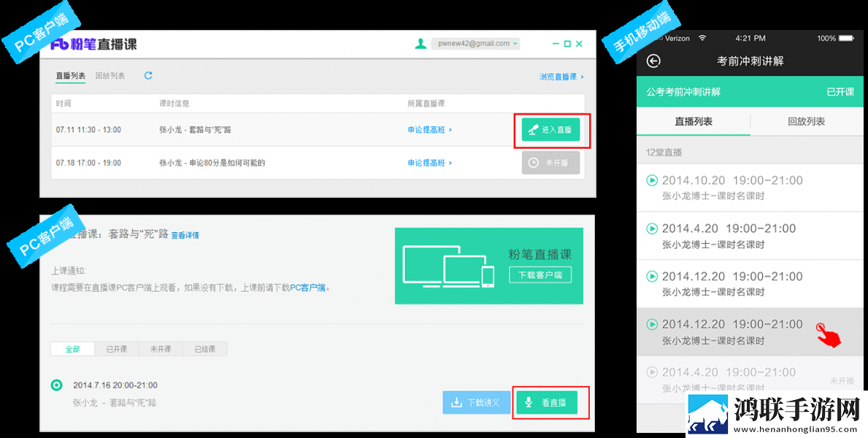Click the green radio marker beside 2014.7.16
This screenshot has height=438, width=868.
pos(56,385)
